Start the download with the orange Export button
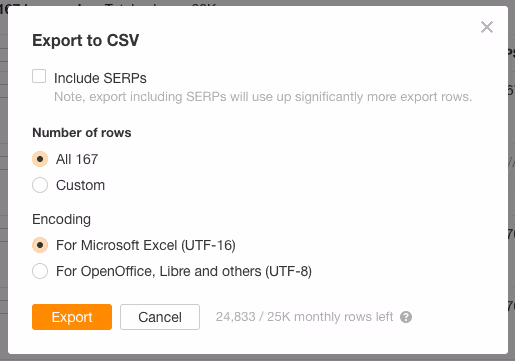The width and height of the screenshot is (515, 361). point(72,317)
